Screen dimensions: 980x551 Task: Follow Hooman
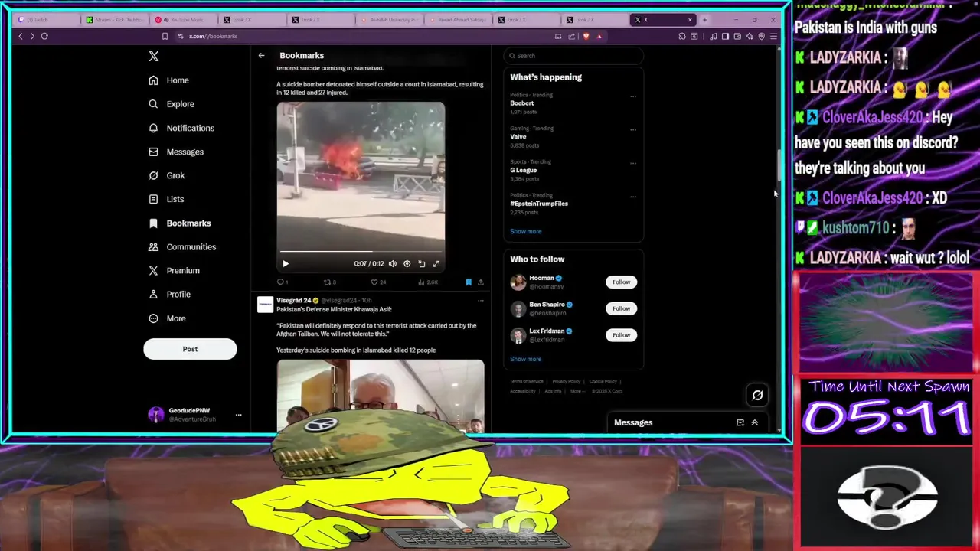click(621, 282)
